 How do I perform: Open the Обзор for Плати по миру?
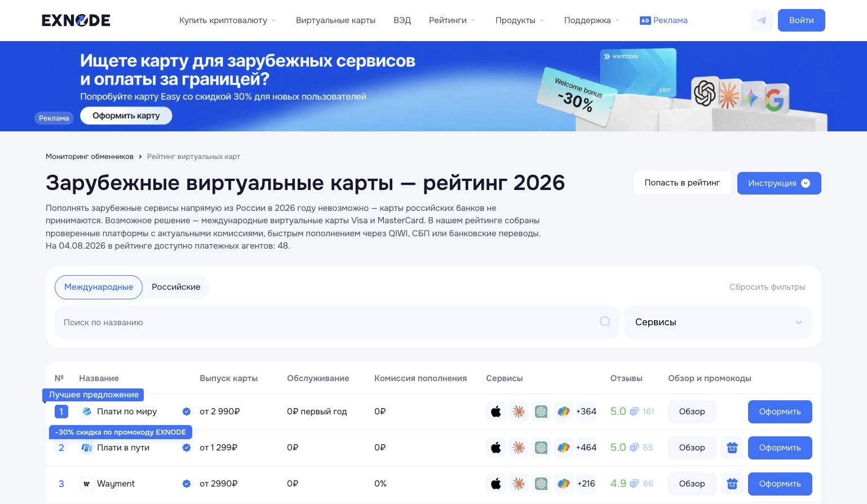point(692,412)
